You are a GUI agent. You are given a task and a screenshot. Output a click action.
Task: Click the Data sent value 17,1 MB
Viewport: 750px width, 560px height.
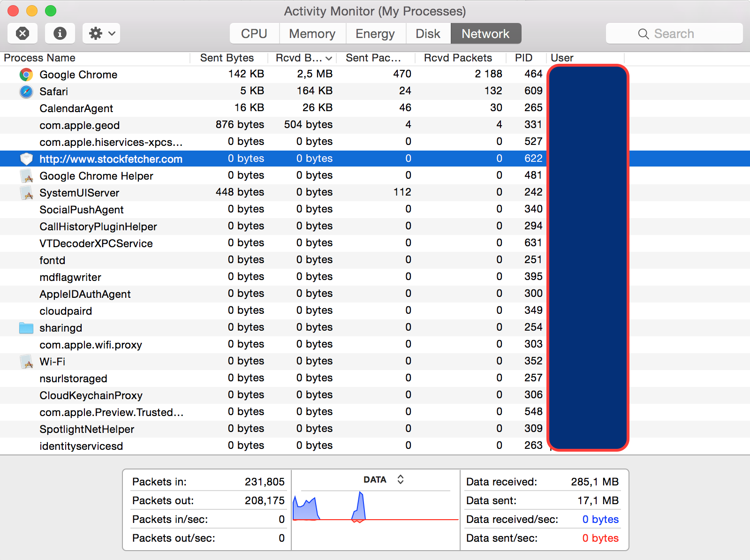pos(598,500)
